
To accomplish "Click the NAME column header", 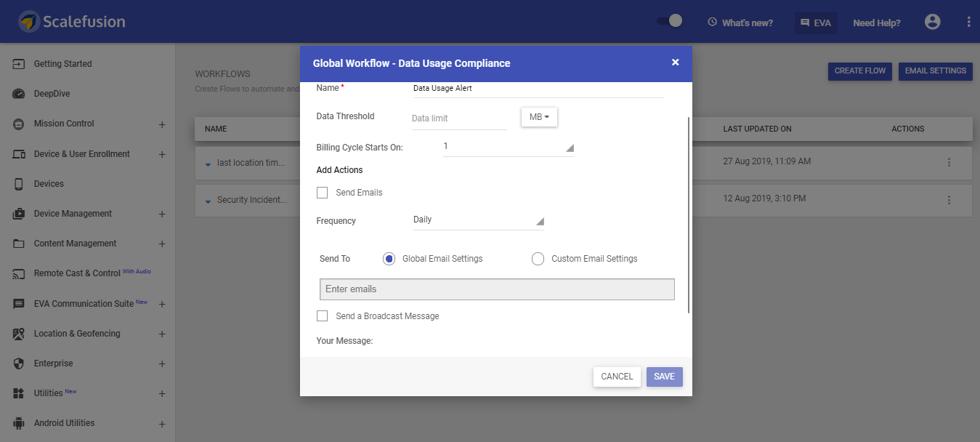I will click(216, 129).
